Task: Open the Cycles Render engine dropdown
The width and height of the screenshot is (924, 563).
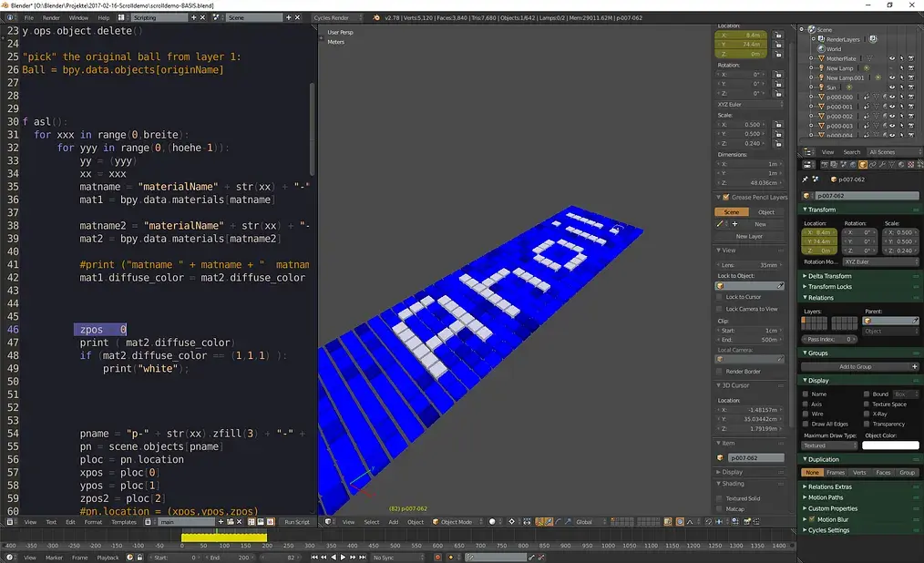Action: (x=337, y=17)
